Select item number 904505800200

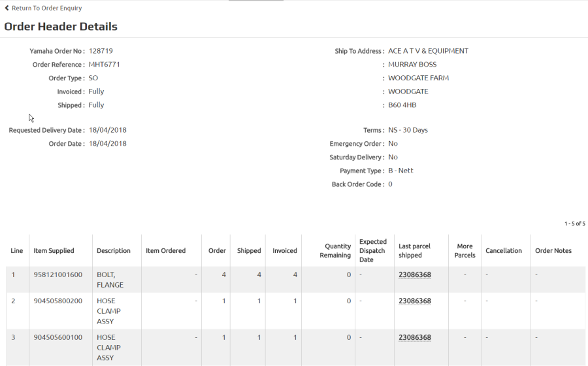pyautogui.click(x=57, y=301)
